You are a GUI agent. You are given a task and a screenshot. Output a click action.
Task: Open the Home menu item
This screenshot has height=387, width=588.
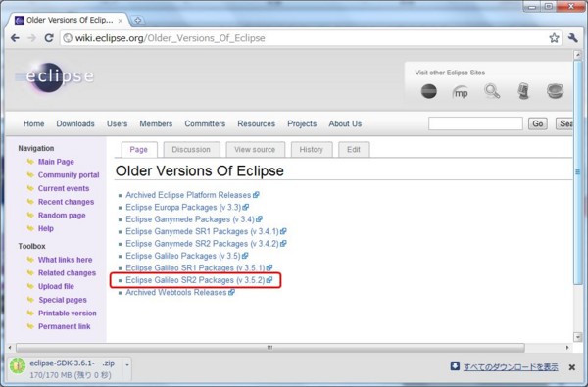pos(33,123)
